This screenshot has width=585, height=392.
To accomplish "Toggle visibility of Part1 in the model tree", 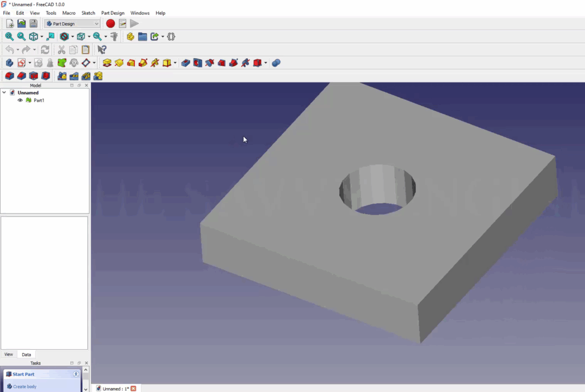I will click(x=20, y=100).
